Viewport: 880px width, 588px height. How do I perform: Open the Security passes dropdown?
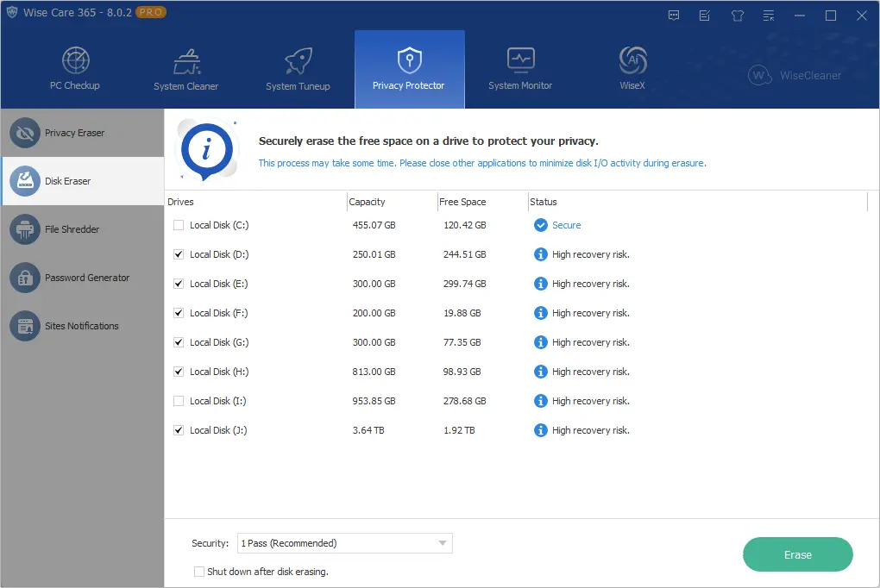pyautogui.click(x=344, y=543)
